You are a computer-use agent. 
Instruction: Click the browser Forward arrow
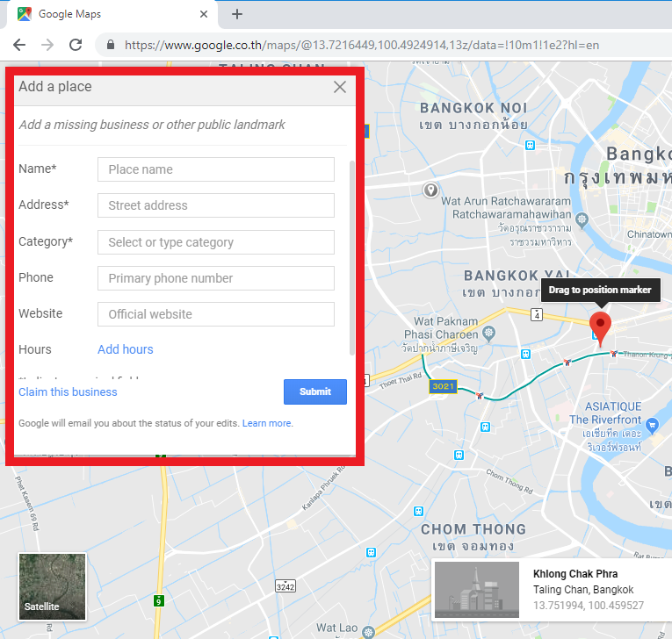click(47, 45)
